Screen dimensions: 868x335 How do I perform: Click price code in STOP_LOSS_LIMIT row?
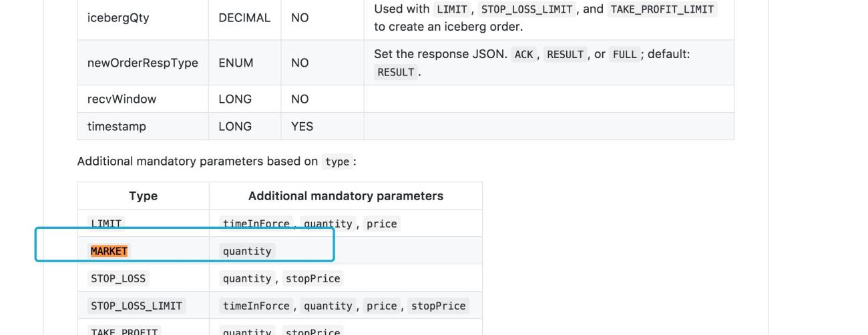(382, 306)
